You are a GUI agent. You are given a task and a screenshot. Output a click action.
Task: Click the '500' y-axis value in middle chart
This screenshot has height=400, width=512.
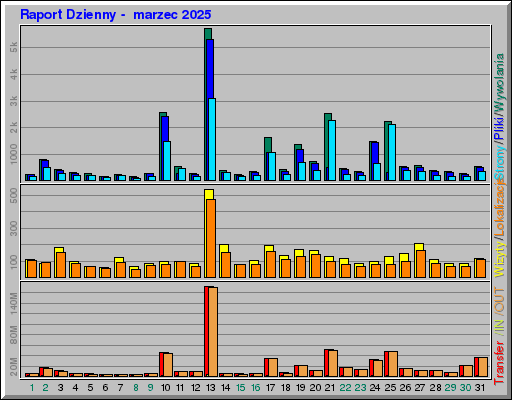pyautogui.click(x=14, y=195)
